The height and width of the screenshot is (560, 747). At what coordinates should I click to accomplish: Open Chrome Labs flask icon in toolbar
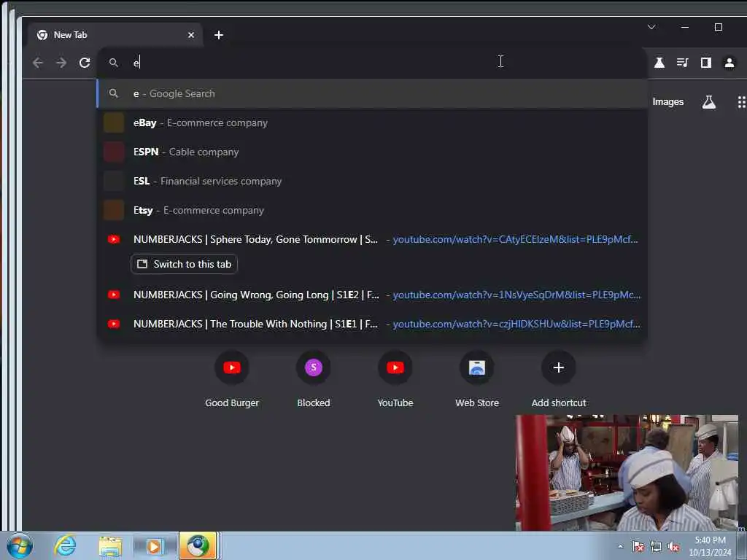tap(659, 63)
